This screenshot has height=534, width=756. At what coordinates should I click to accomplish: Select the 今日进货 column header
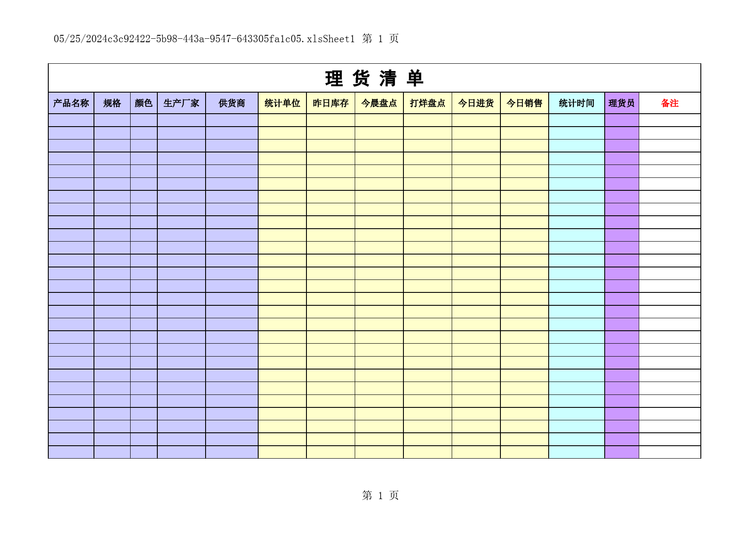pos(476,103)
